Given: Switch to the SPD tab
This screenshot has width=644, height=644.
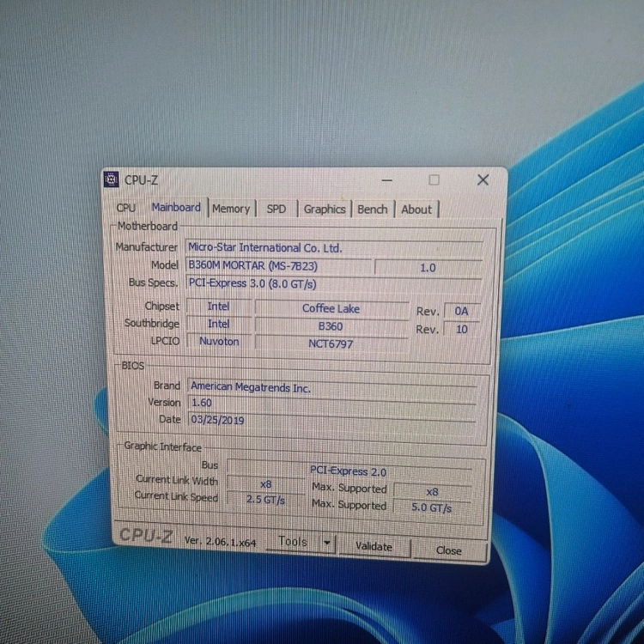Looking at the screenshot, I should [x=276, y=209].
